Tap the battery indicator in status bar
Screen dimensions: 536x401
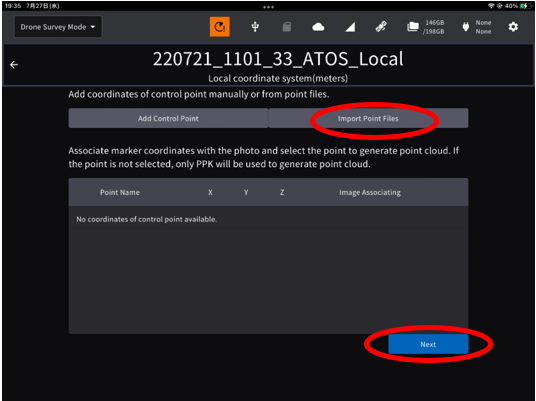(x=523, y=6)
